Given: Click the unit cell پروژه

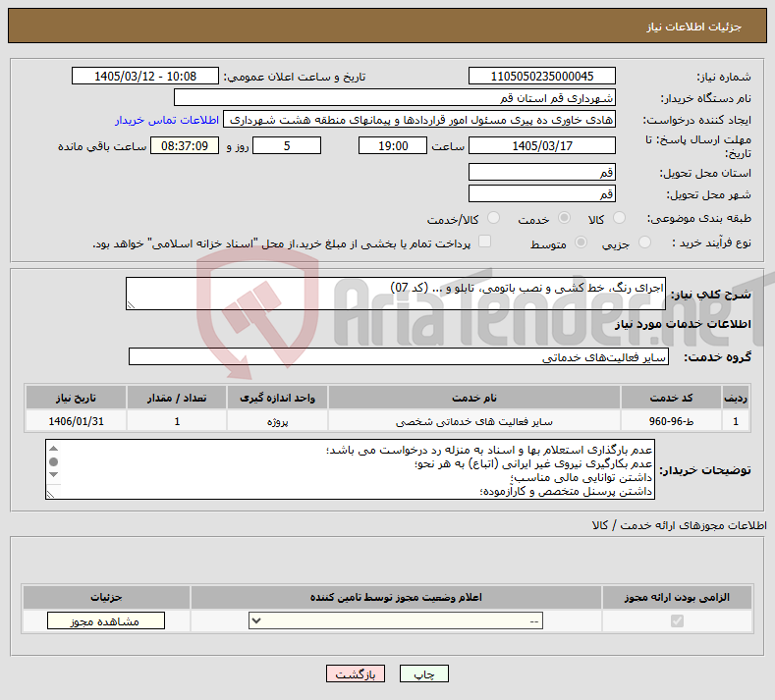Looking at the screenshot, I should [277, 421].
